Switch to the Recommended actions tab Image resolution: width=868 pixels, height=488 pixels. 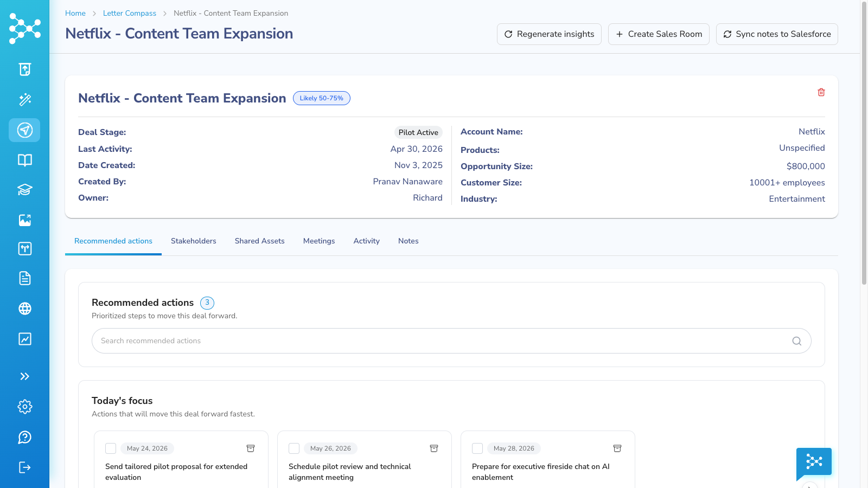point(113,241)
